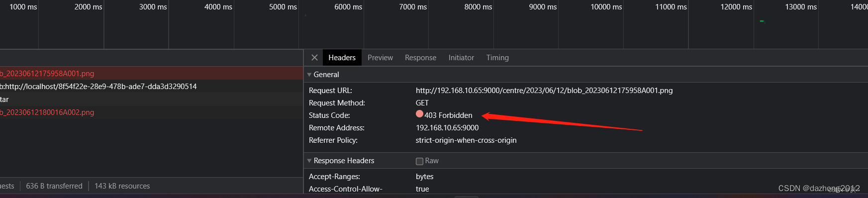Enable the Raw headers checkbox
The image size is (868, 198).
[x=419, y=161]
